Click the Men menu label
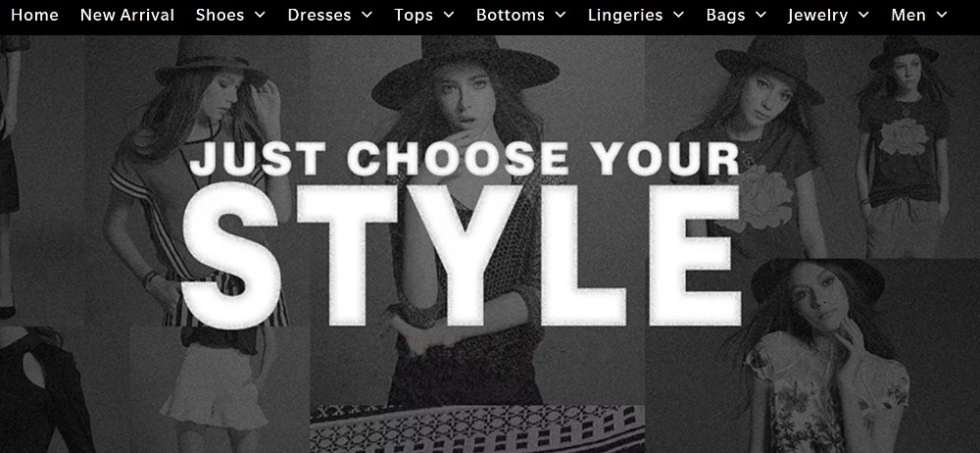This screenshot has height=453, width=980. point(908,15)
